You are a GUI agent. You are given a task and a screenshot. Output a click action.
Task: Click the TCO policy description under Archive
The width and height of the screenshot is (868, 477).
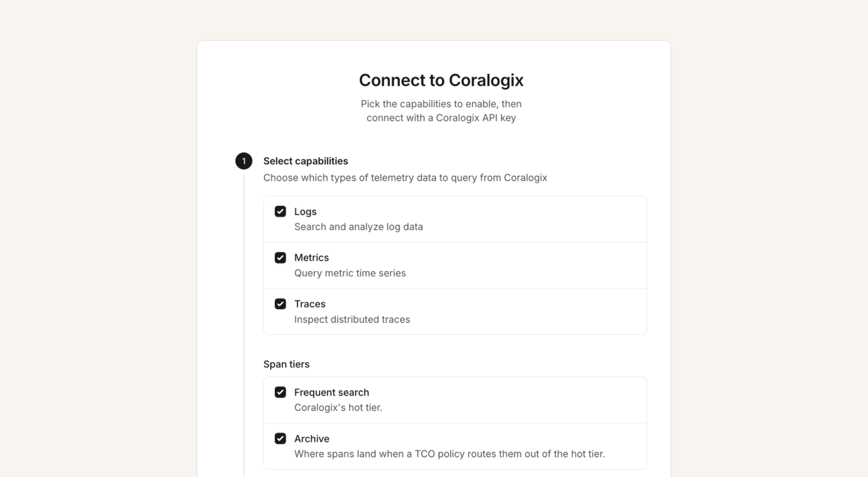pyautogui.click(x=450, y=454)
